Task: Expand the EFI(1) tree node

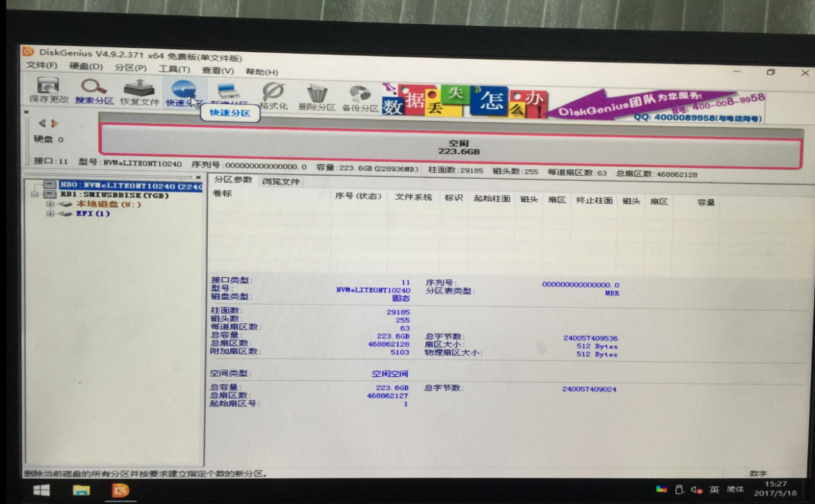Action: point(50,214)
